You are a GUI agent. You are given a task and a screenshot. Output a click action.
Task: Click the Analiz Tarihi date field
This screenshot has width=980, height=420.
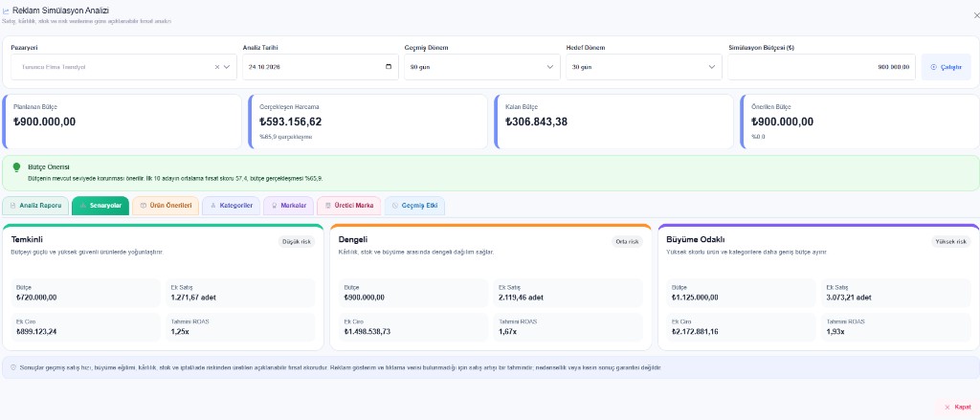point(321,67)
